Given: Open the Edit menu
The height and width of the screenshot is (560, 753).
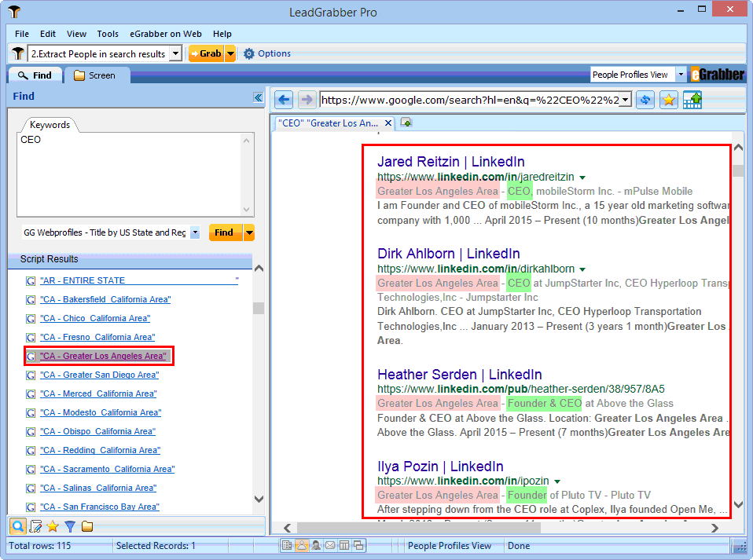Looking at the screenshot, I should 47,34.
